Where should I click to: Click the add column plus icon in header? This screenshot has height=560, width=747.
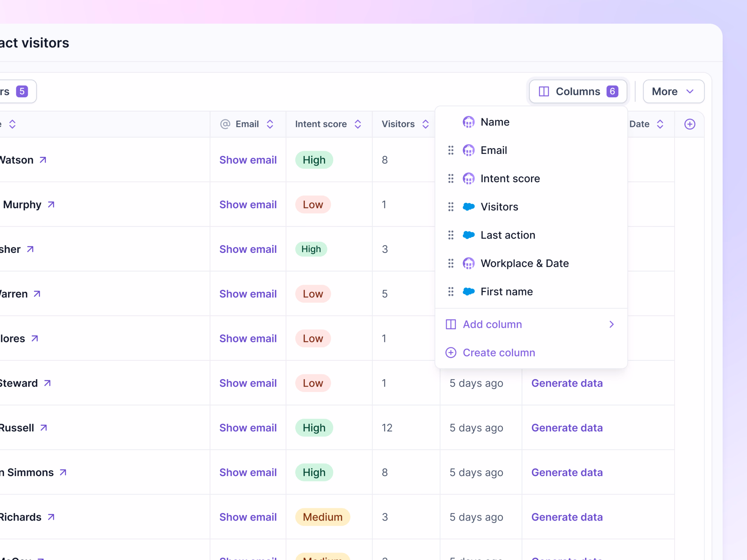(690, 124)
